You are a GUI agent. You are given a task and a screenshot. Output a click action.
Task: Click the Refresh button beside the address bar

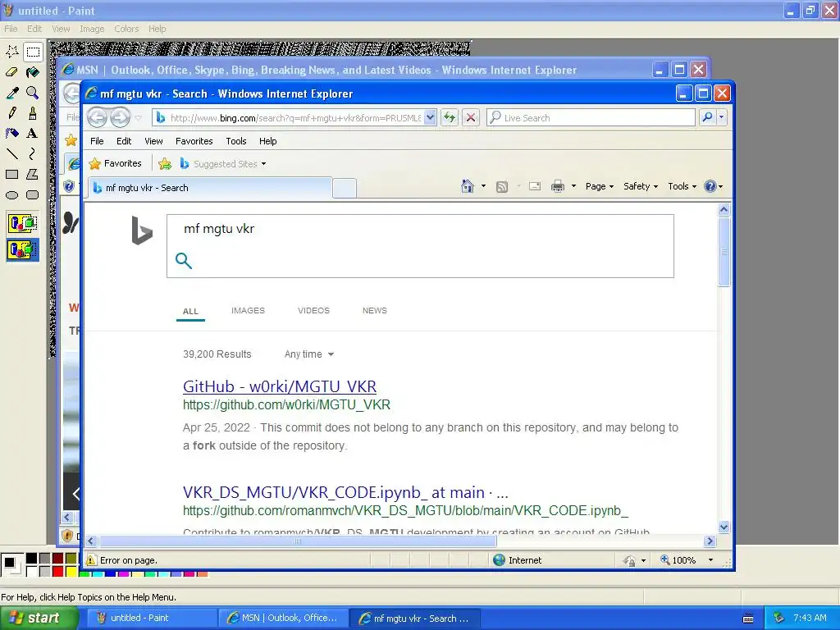(x=450, y=117)
